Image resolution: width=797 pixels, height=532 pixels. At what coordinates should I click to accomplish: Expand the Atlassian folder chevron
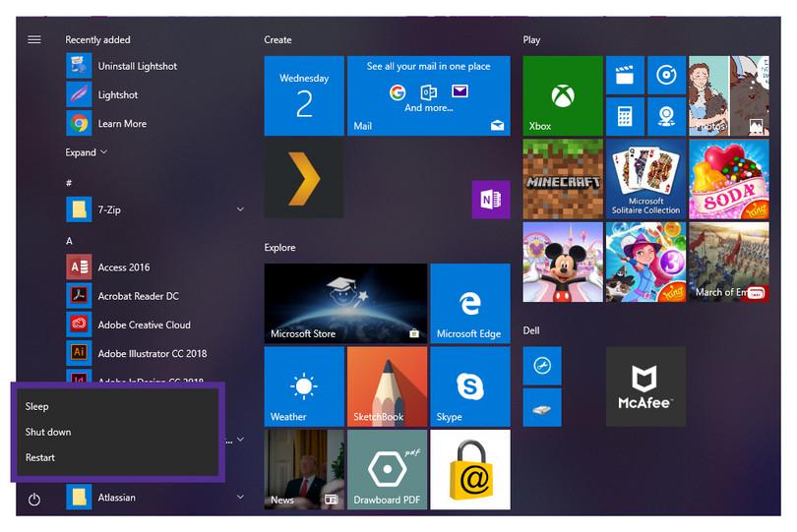pyautogui.click(x=240, y=497)
